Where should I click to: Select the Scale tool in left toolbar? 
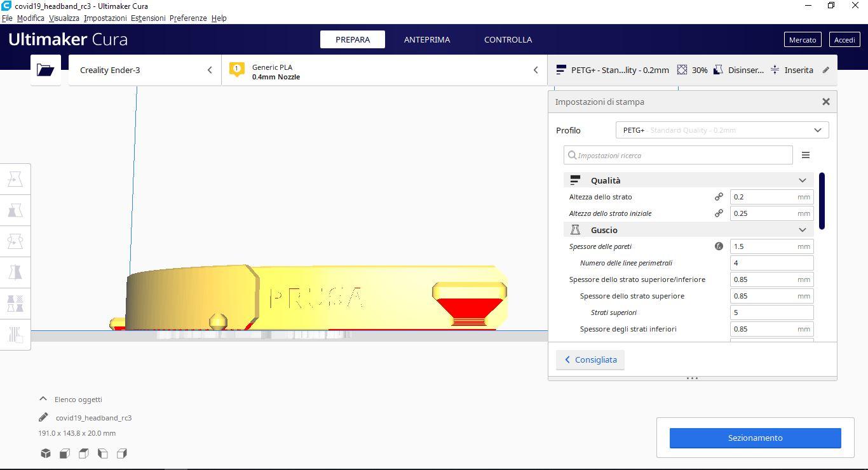click(x=15, y=210)
